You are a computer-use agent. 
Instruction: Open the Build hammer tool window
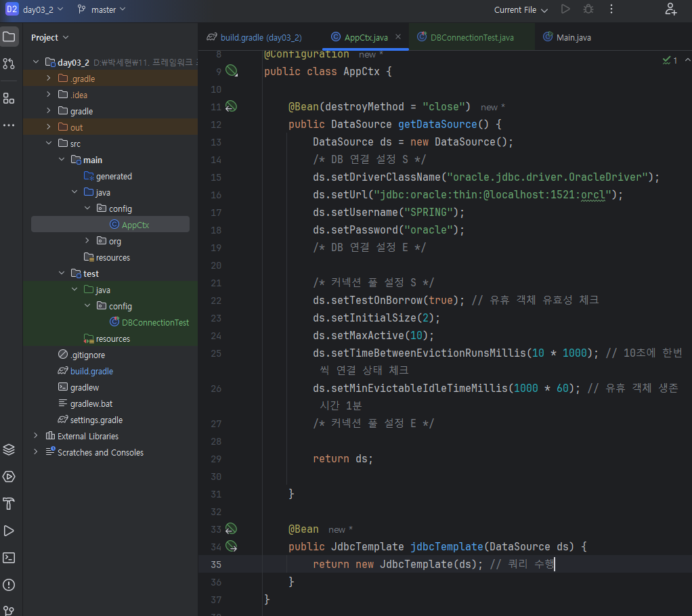[x=9, y=504]
